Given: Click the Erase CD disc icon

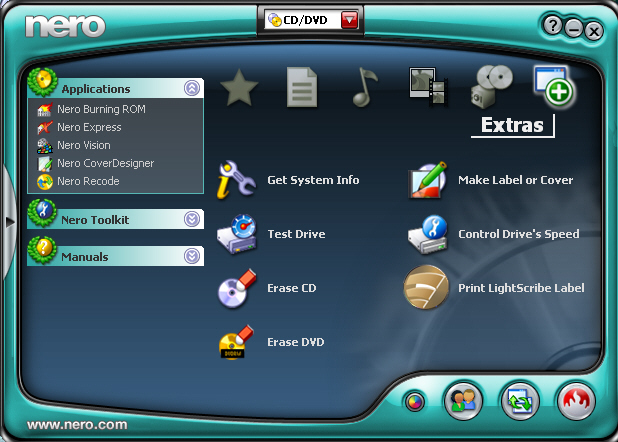Looking at the screenshot, I should coord(237,288).
